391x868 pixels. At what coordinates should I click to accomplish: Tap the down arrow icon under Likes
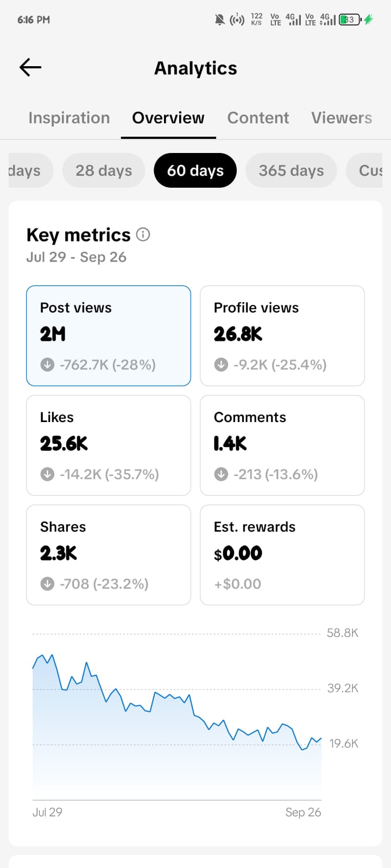pos(47,474)
